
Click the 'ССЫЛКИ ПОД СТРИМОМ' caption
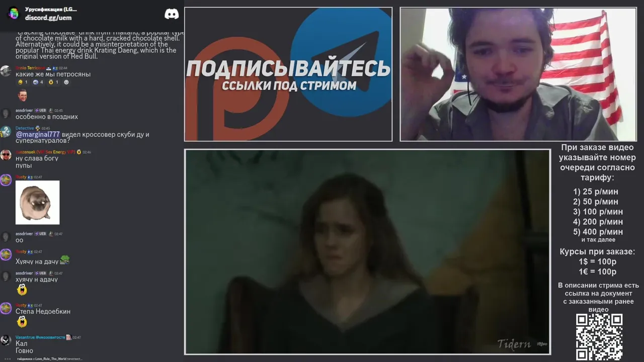289,86
